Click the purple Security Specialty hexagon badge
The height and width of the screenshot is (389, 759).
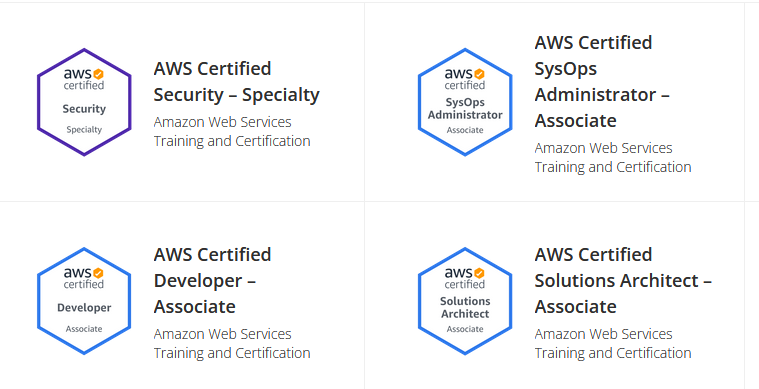tap(84, 102)
